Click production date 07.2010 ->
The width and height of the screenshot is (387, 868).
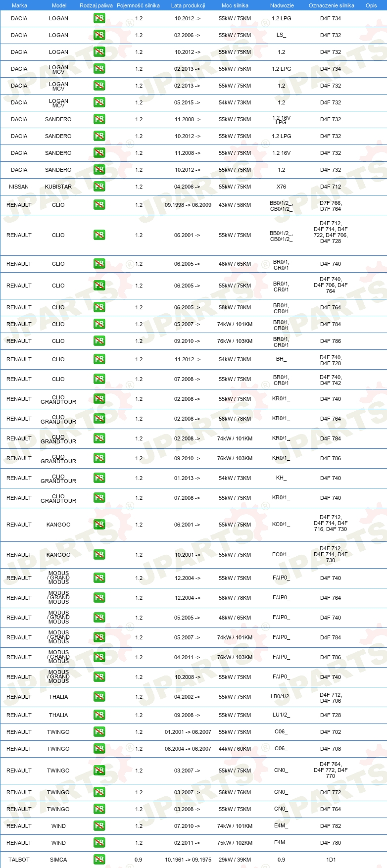pos(188,826)
